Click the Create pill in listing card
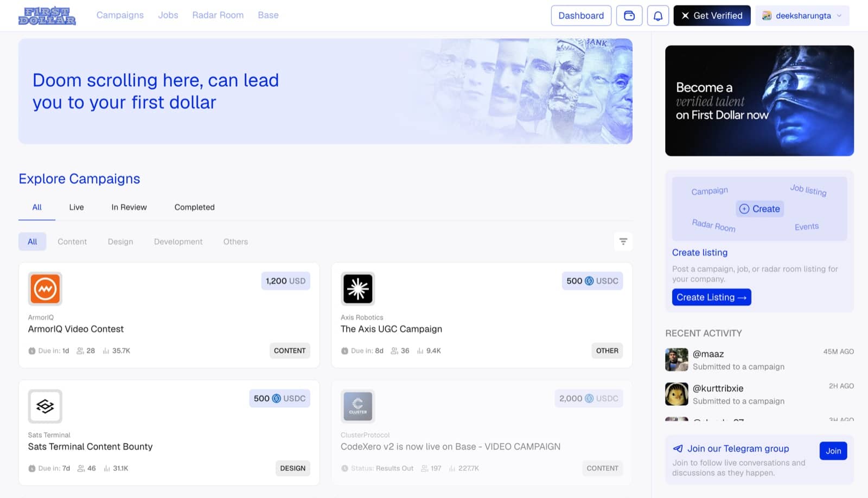 [x=759, y=209]
